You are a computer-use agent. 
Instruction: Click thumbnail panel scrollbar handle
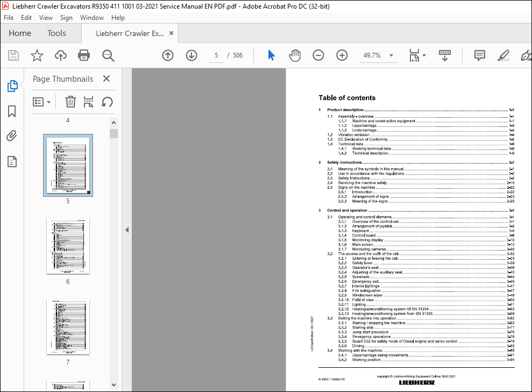[x=114, y=133]
